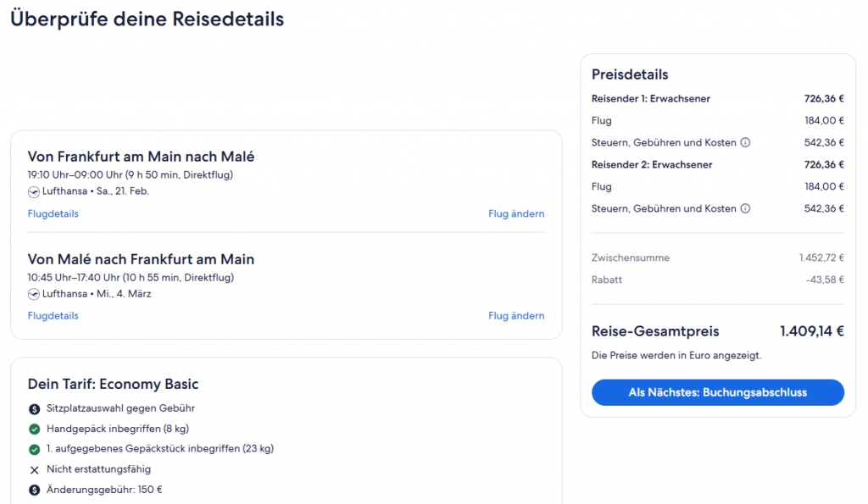This screenshot has width=868, height=504.
Task: Click fee icon beside Änderungsgebühr 150 €
Action: 35,490
